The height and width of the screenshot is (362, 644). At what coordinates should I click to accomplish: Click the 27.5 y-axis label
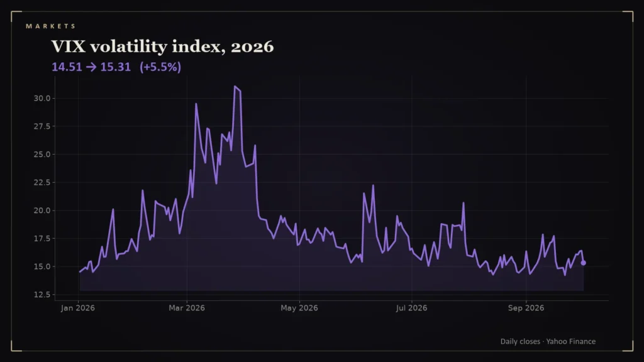[42, 126]
